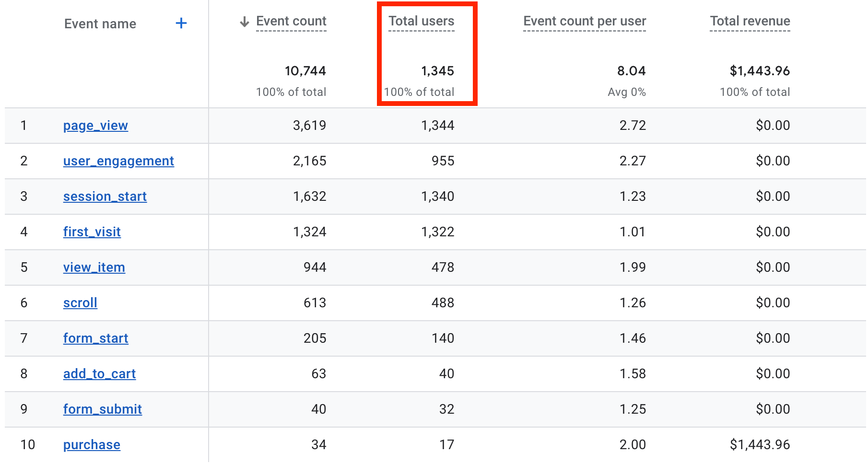Select the form_start event
The width and height of the screenshot is (868, 464).
click(x=96, y=338)
